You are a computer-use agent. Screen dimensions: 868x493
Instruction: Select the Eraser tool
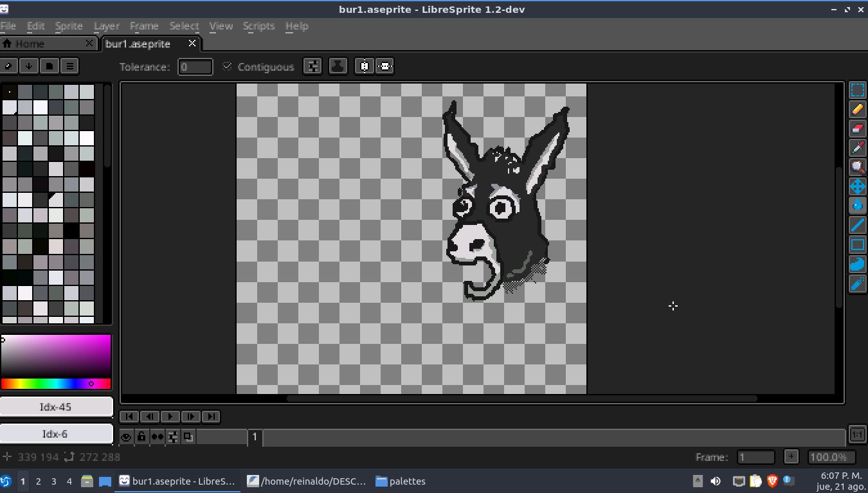click(857, 129)
